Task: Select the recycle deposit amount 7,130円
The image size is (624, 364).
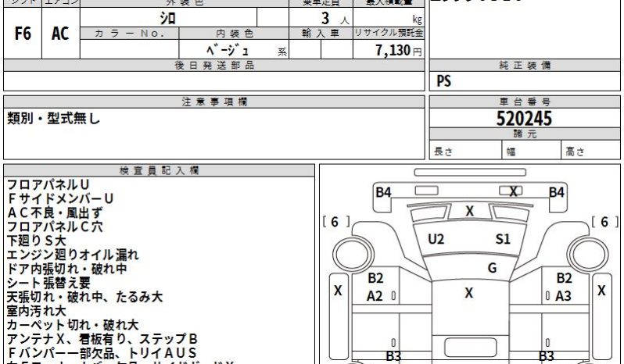Action: pos(398,50)
